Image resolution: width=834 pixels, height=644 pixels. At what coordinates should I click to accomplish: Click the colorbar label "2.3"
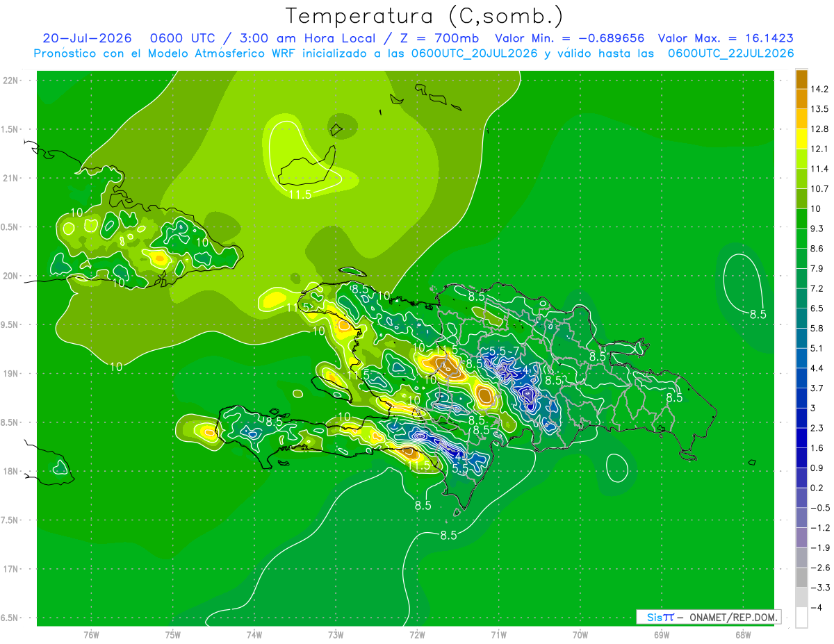(x=817, y=427)
